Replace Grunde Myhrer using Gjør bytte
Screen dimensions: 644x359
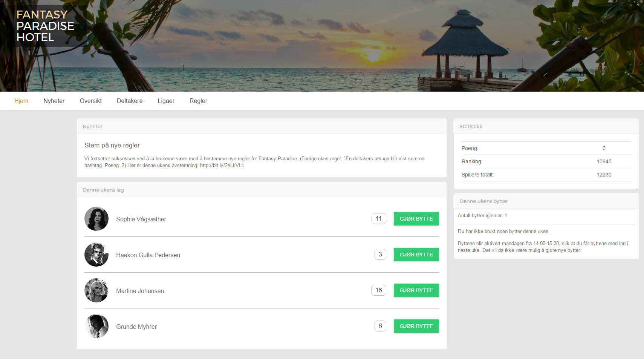click(416, 326)
